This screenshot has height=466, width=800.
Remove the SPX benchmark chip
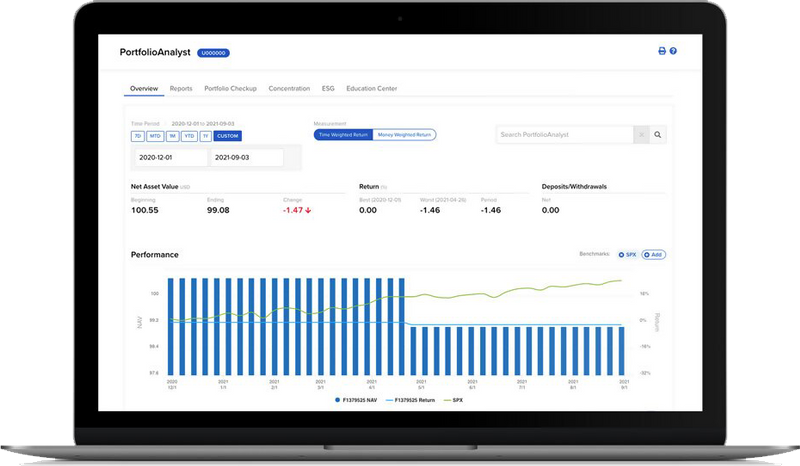pyautogui.click(x=627, y=255)
